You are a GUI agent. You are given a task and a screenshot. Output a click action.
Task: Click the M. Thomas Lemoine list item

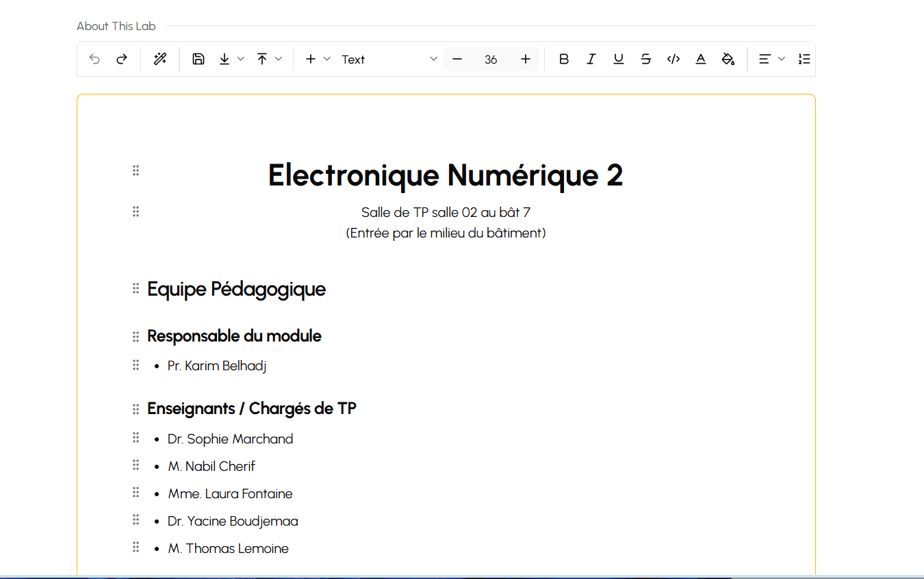[228, 548]
